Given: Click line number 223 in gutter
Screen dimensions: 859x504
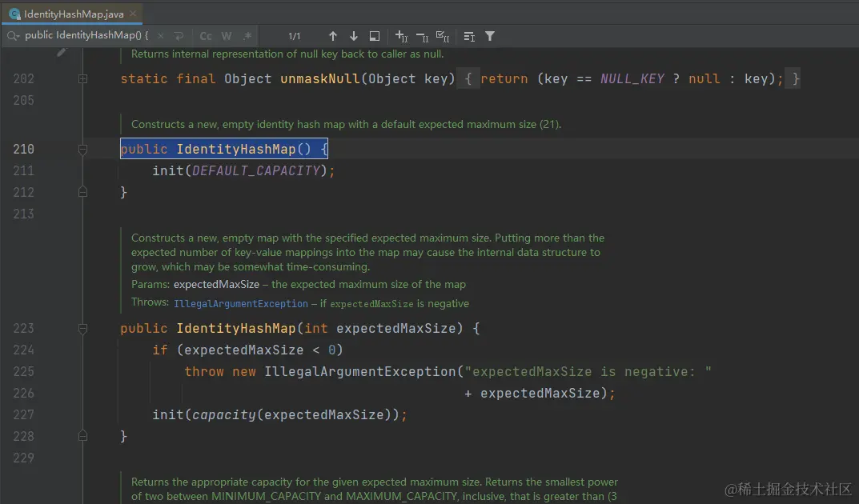Looking at the screenshot, I should [23, 328].
